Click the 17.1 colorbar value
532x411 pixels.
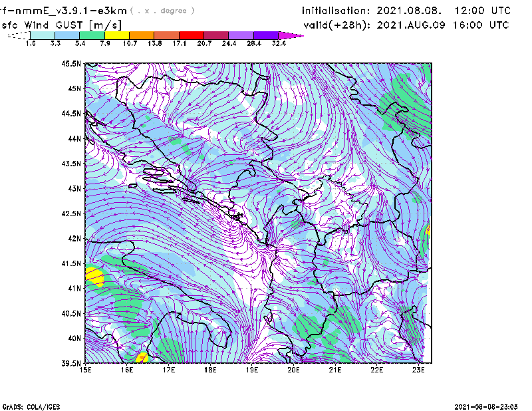tap(179, 43)
